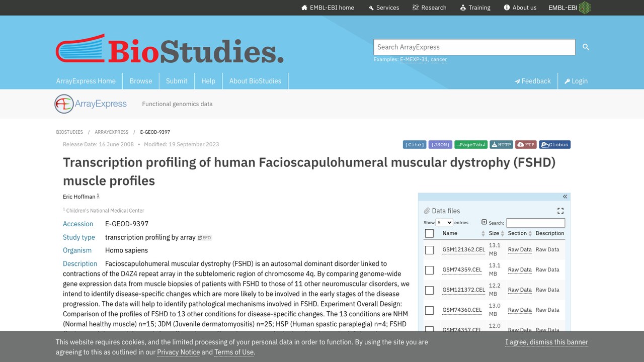The image size is (644, 362).
Task: Open the Show entries count dropdown
Action: coord(444,223)
